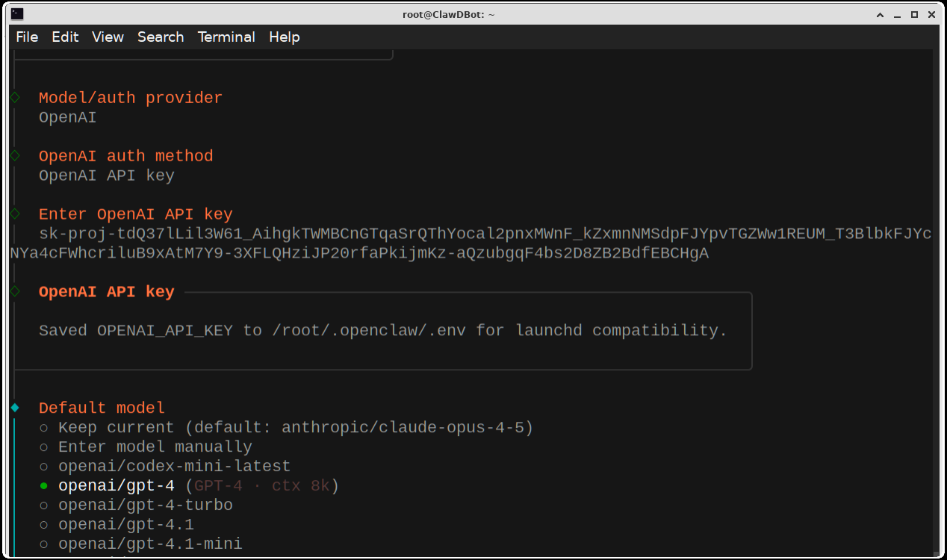Maximize the terminal window
Viewport: 947px width, 560px height.
(x=913, y=14)
